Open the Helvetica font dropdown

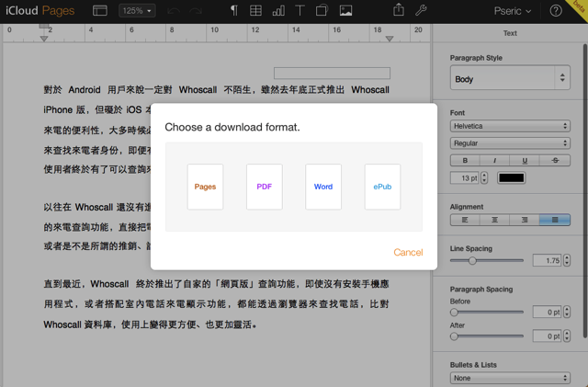510,126
